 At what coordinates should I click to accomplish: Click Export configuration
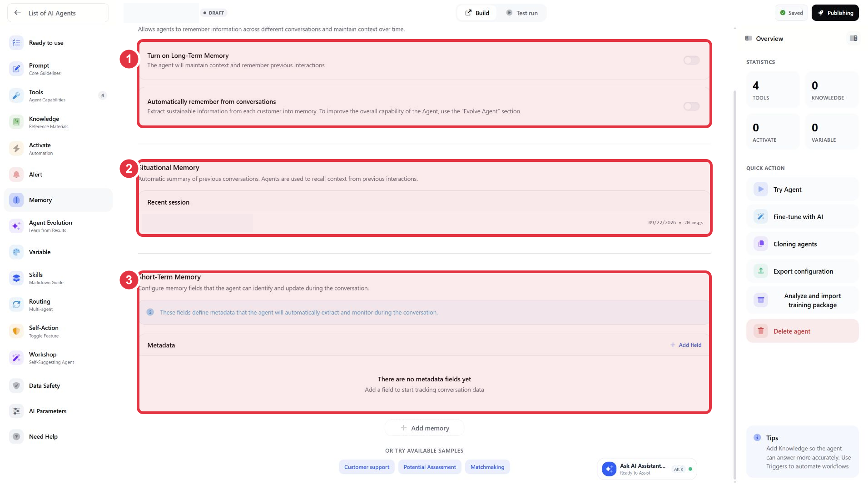(x=802, y=271)
